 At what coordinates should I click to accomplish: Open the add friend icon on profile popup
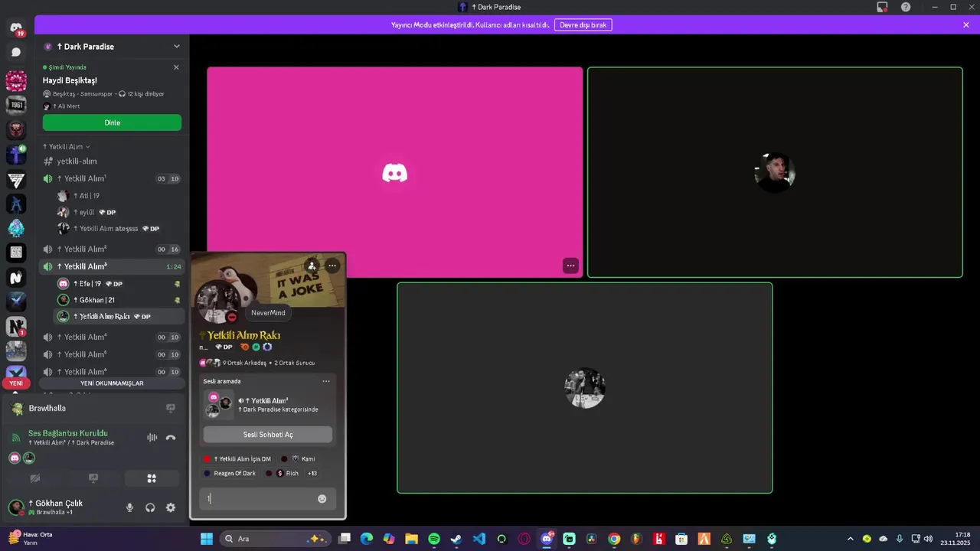(312, 266)
